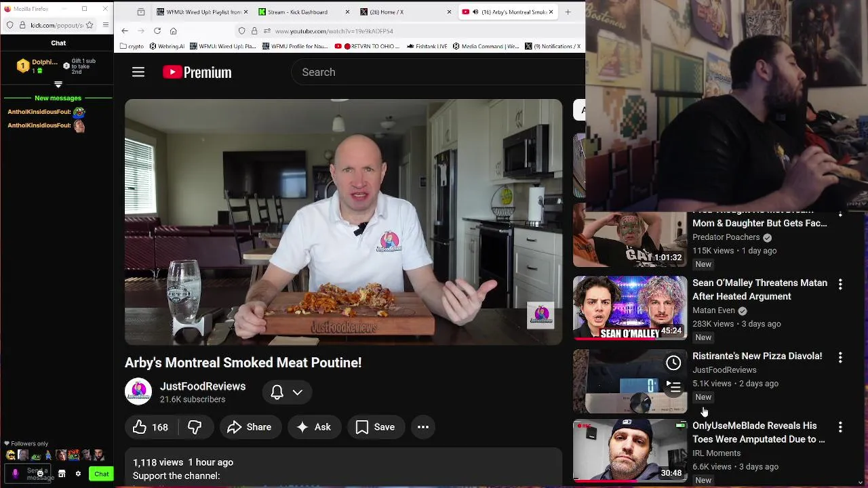Open the YouTube hamburger guide menu
The image size is (868, 488).
pos(138,72)
